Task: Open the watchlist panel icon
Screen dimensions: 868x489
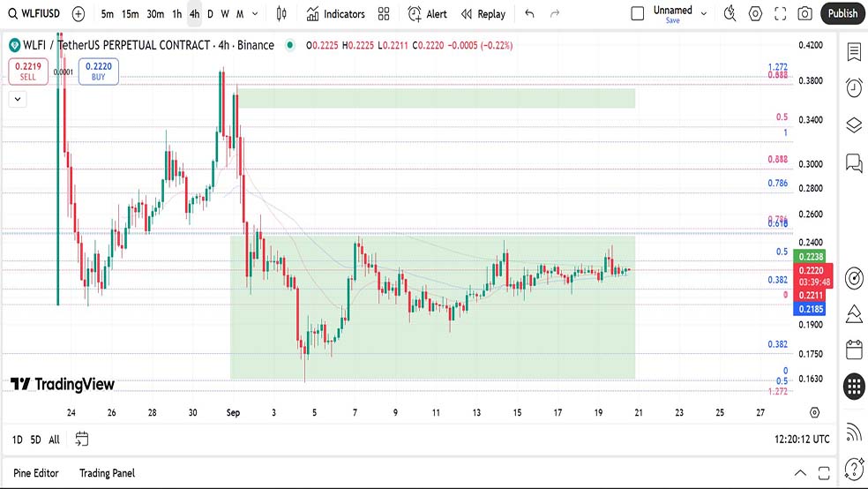Action: (854, 52)
